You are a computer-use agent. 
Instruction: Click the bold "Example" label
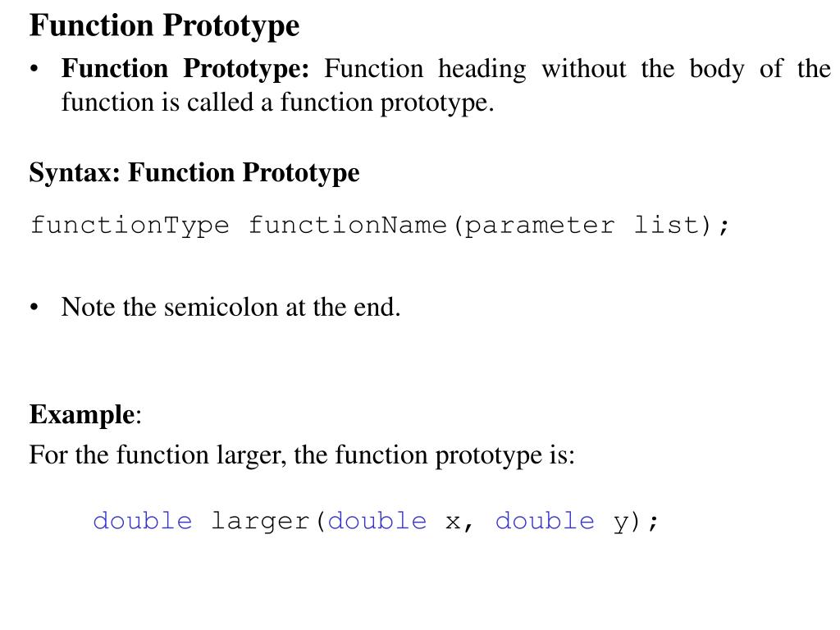(x=82, y=414)
